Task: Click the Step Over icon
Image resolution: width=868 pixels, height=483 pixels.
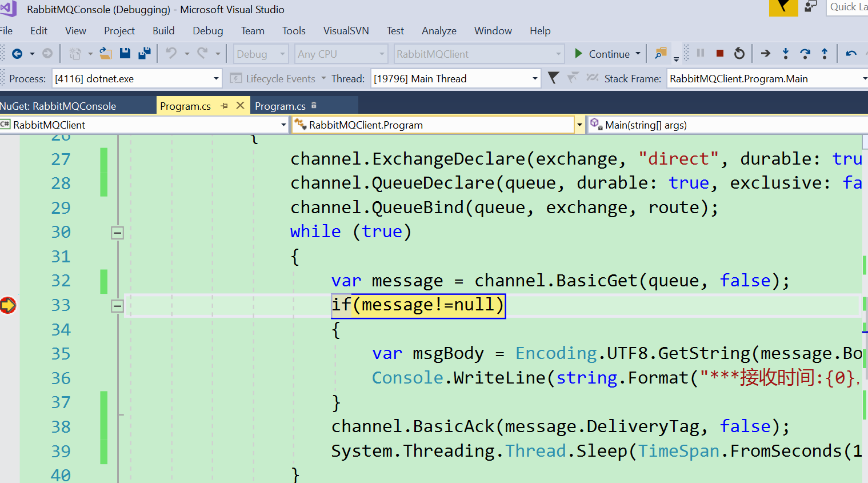Action: click(805, 54)
